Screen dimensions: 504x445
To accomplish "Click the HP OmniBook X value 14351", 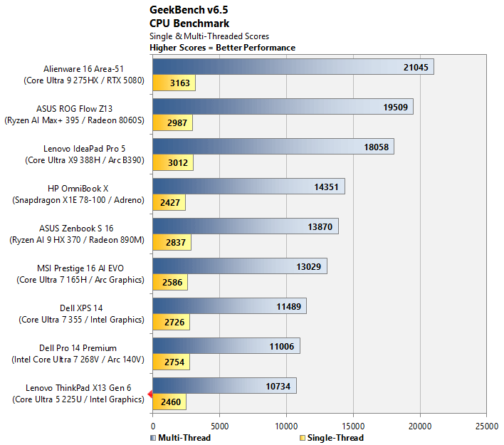I will (326, 187).
